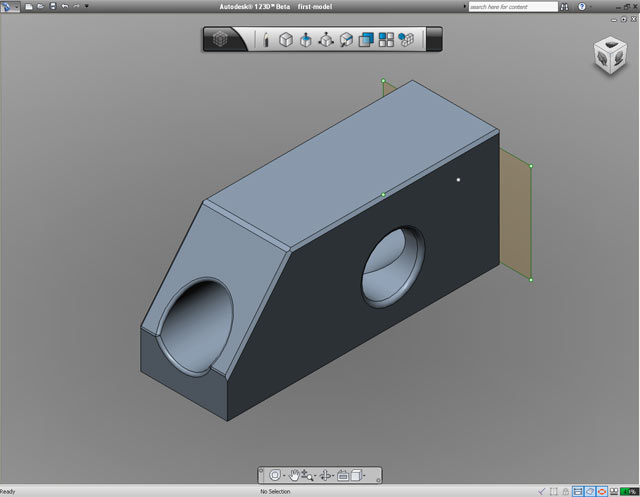This screenshot has height=497, width=640.
Task: Click the checkmark icon in status bar
Action: [542, 491]
